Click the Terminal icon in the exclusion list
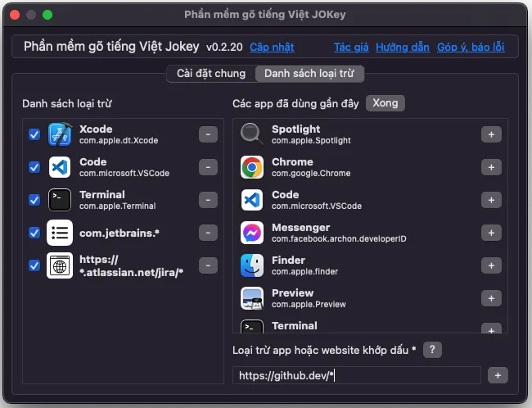Viewport: 532px width, 408px height. (x=60, y=200)
